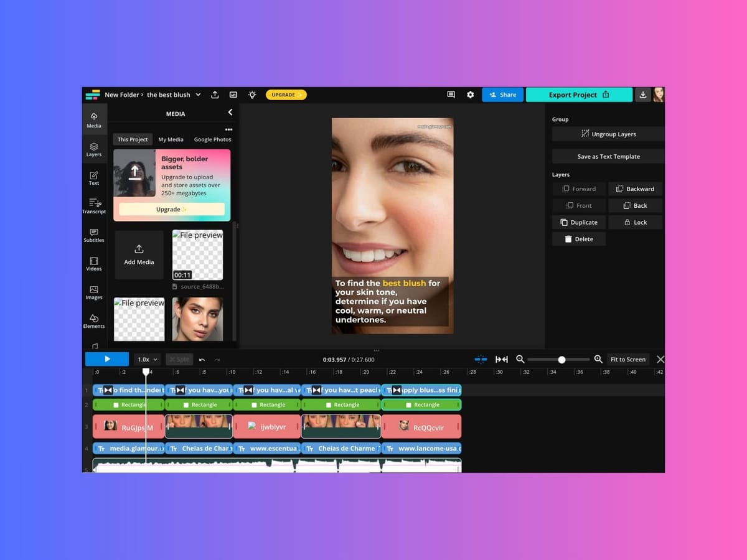Open the Transcript panel
The height and width of the screenshot is (560, 747).
tap(94, 207)
